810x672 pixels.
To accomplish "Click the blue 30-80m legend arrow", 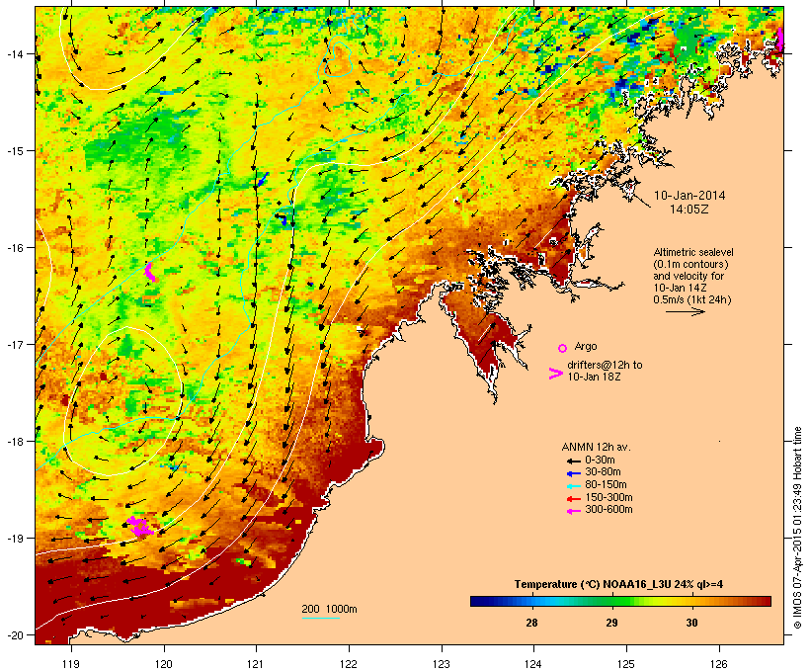I will 573,473.
